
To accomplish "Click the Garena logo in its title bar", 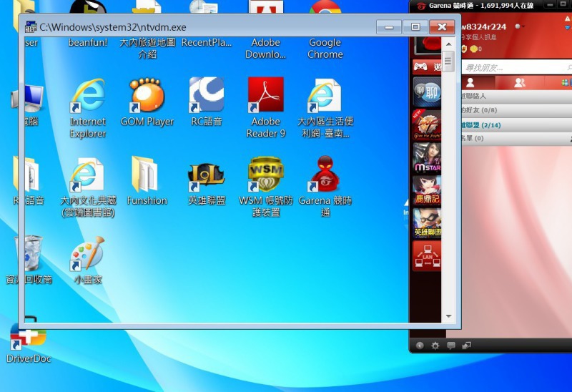I will [x=421, y=6].
